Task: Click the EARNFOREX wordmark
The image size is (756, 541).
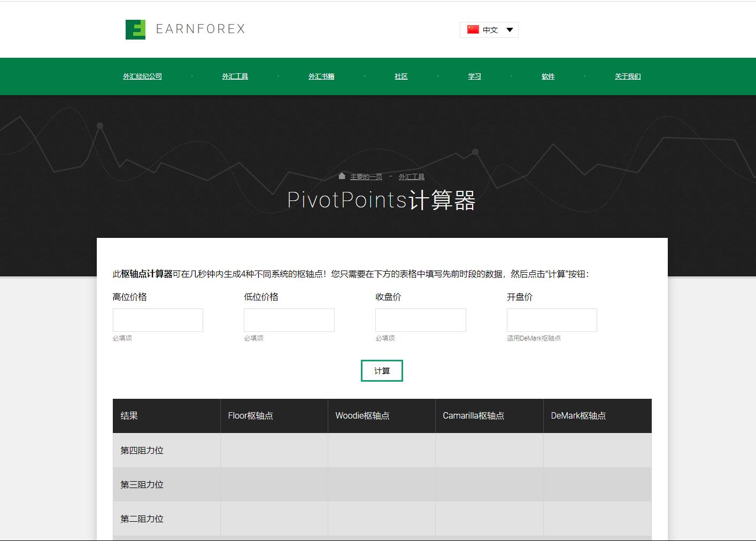Action: (200, 29)
